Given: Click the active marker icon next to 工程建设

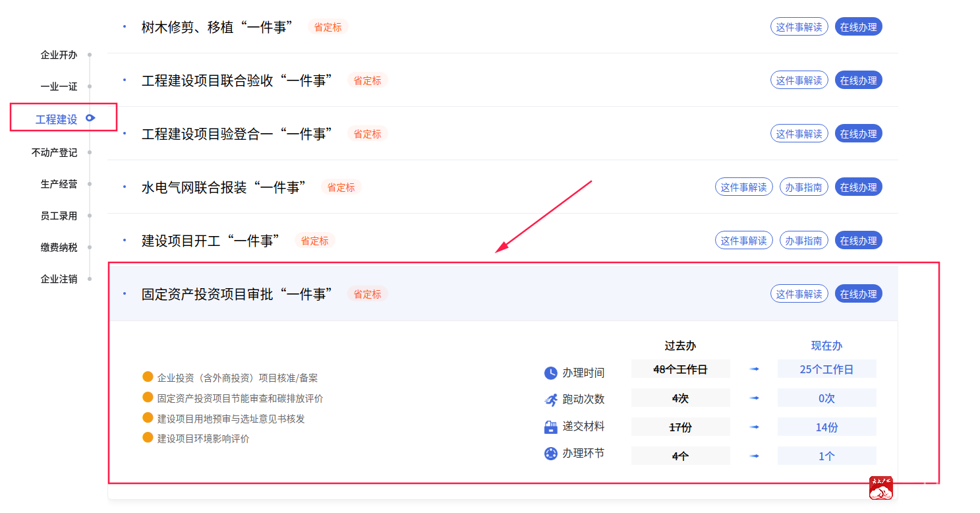Looking at the screenshot, I should coord(90,119).
